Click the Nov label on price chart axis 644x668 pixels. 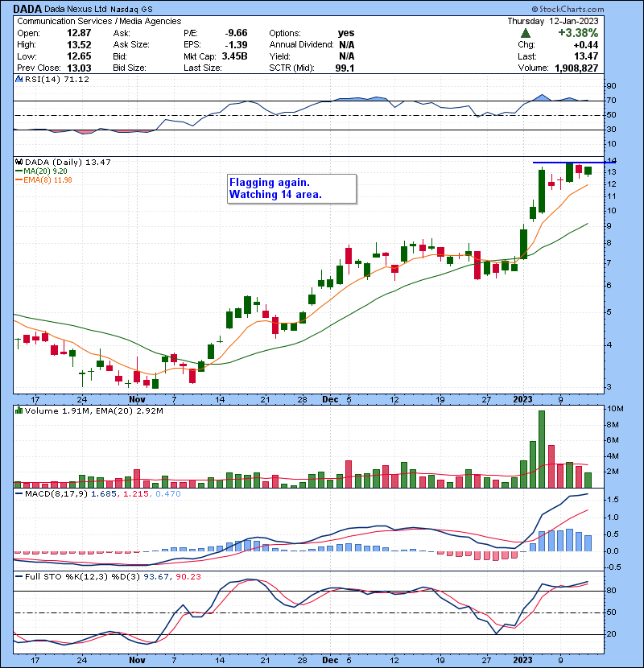[x=137, y=400]
